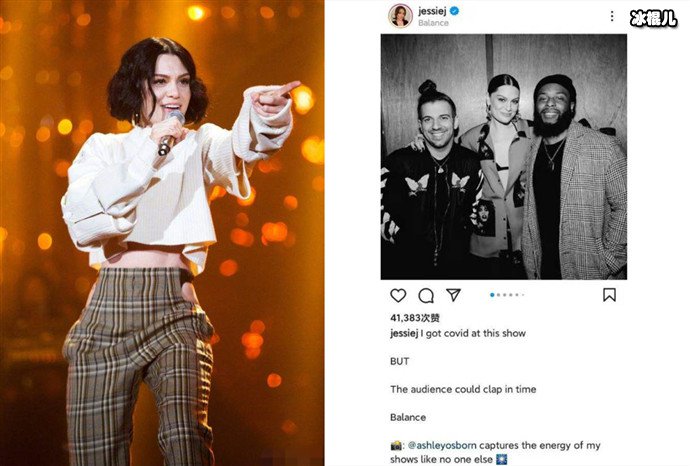Open comments via the speech bubble icon
The height and width of the screenshot is (466, 690).
pyautogui.click(x=426, y=295)
